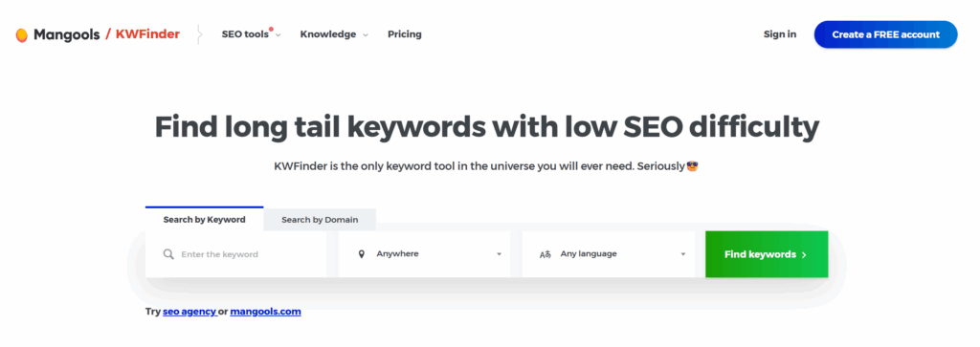Viewport: 980px width, 347px height.
Task: Expand the Knowledge menu
Action: tap(334, 34)
